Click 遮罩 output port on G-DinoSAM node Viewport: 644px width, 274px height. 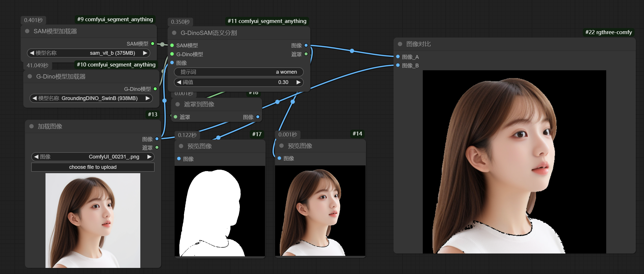pyautogui.click(x=306, y=54)
